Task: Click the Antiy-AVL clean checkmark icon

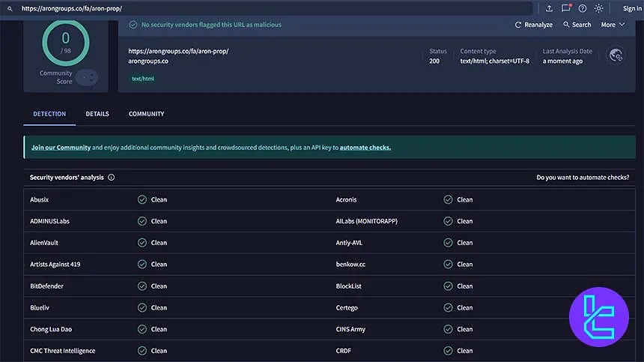Action: point(448,243)
